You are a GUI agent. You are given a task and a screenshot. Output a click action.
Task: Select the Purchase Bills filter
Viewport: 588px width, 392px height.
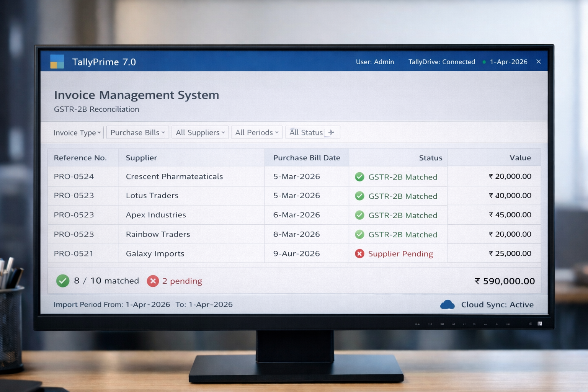coord(137,132)
